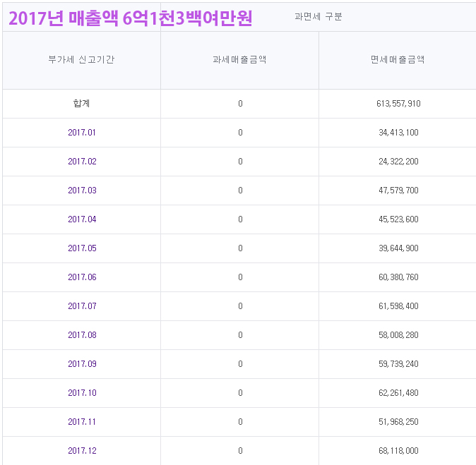Click the 과세매출금액 column header

[x=239, y=60]
